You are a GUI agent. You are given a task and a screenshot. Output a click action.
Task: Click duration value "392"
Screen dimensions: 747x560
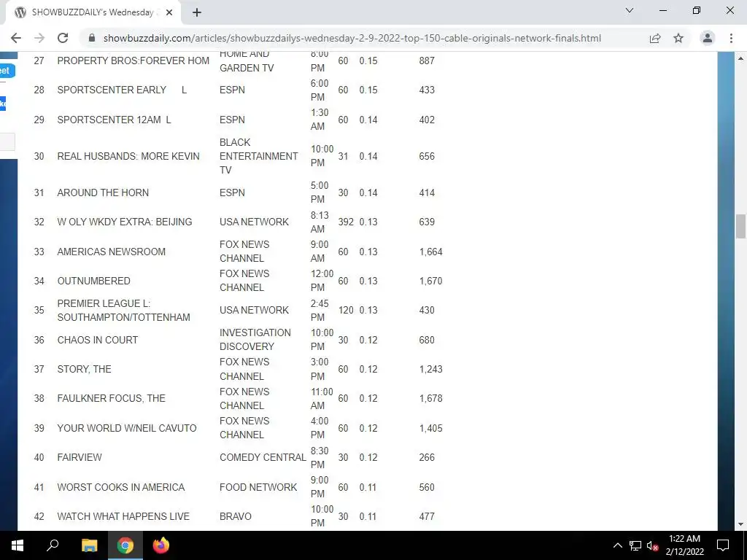click(x=346, y=222)
